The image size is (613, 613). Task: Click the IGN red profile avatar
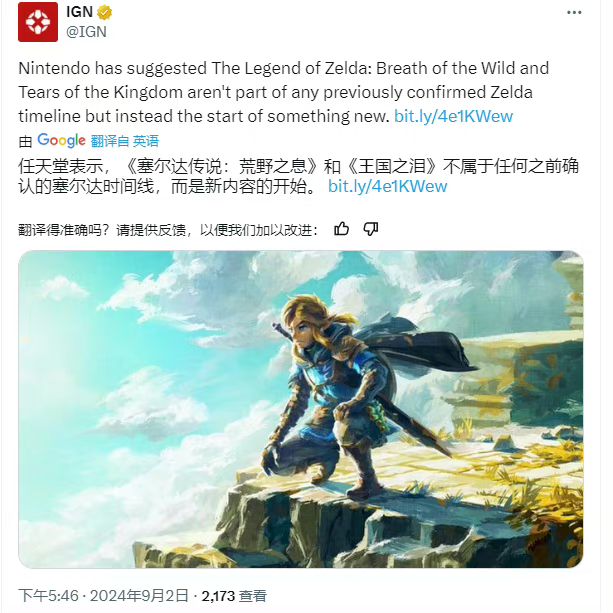(x=38, y=22)
